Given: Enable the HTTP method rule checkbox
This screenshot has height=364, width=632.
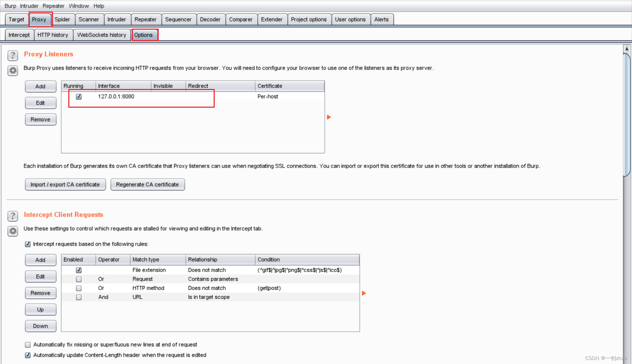Looking at the screenshot, I should (x=79, y=288).
